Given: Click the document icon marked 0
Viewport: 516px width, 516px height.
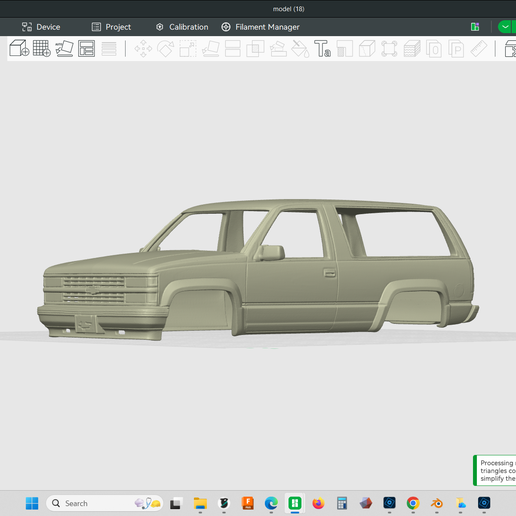Looking at the screenshot, I should pos(434,49).
